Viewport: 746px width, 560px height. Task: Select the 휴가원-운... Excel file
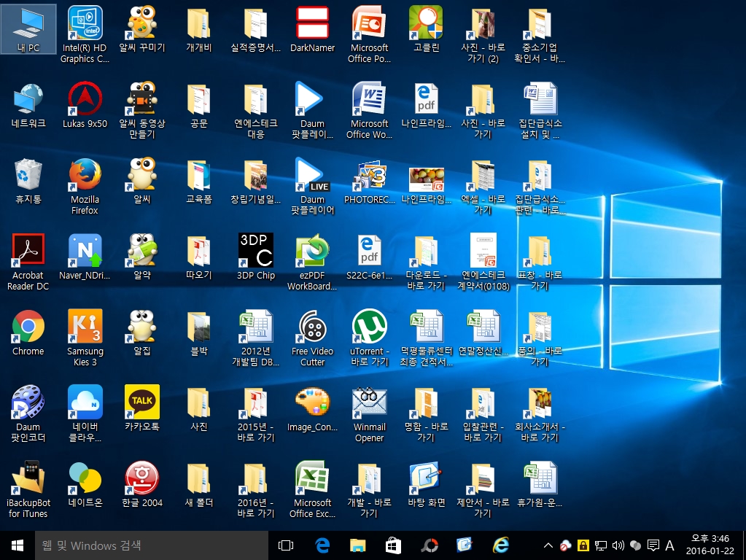coord(540,484)
